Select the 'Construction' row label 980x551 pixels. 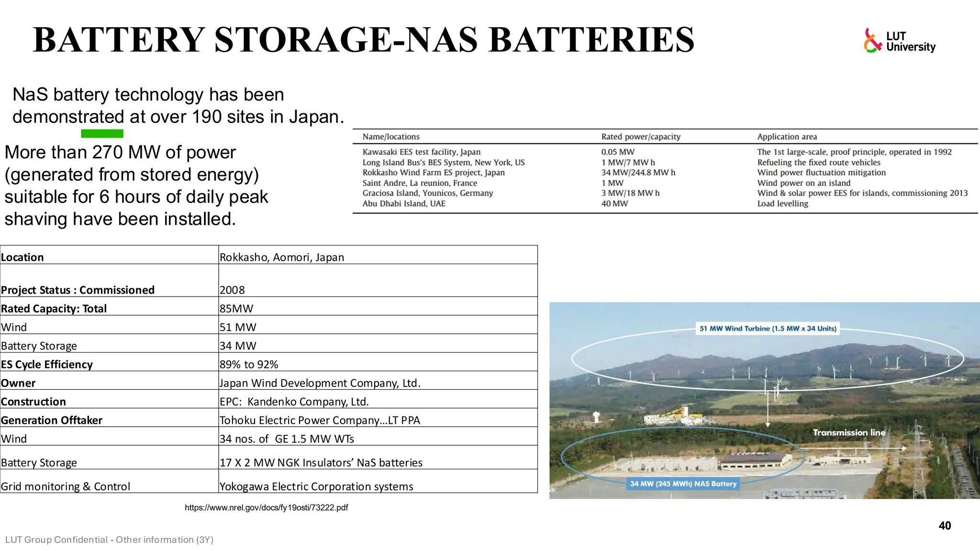pyautogui.click(x=109, y=399)
